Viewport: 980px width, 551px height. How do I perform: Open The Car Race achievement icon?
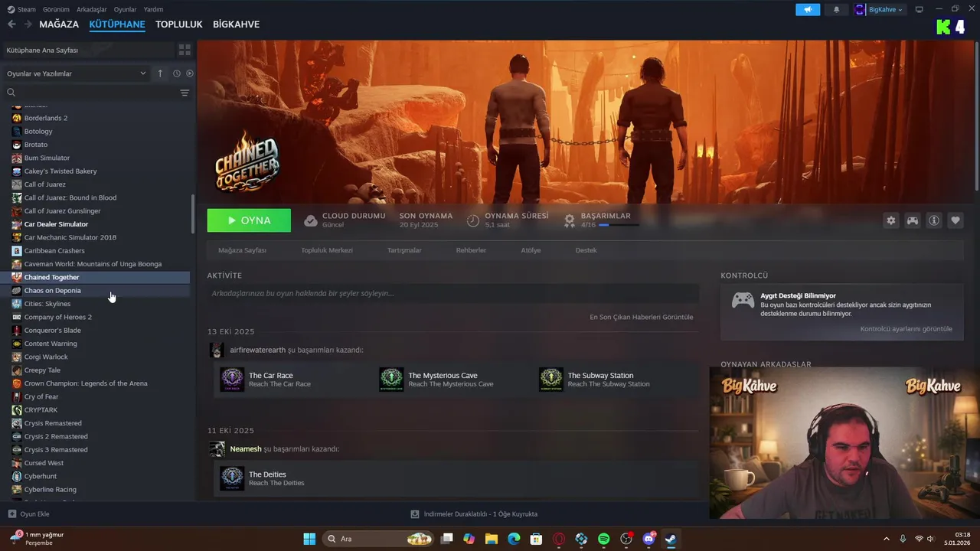(232, 380)
